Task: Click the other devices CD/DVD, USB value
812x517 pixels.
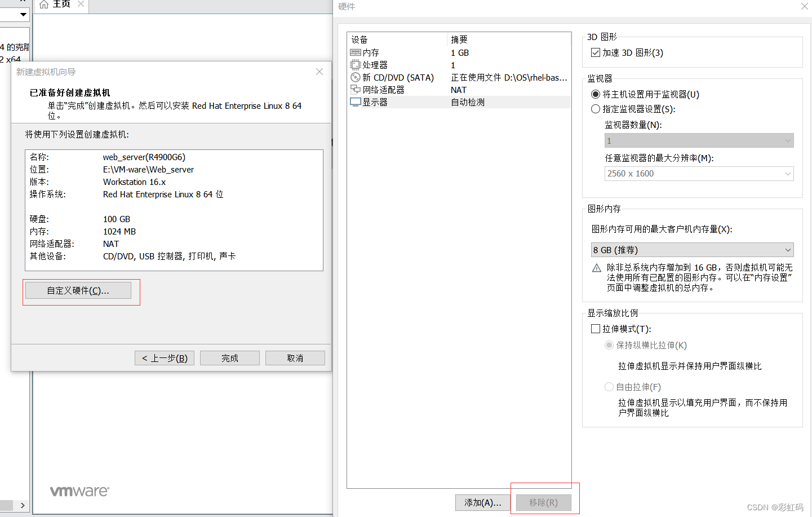Action: pyautogui.click(x=170, y=256)
